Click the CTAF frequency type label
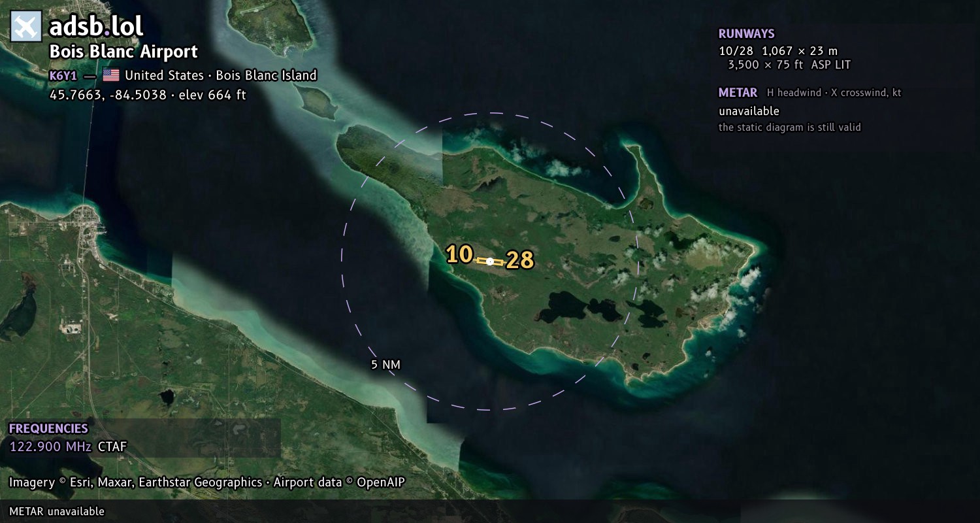The height and width of the screenshot is (523, 980). (112, 447)
